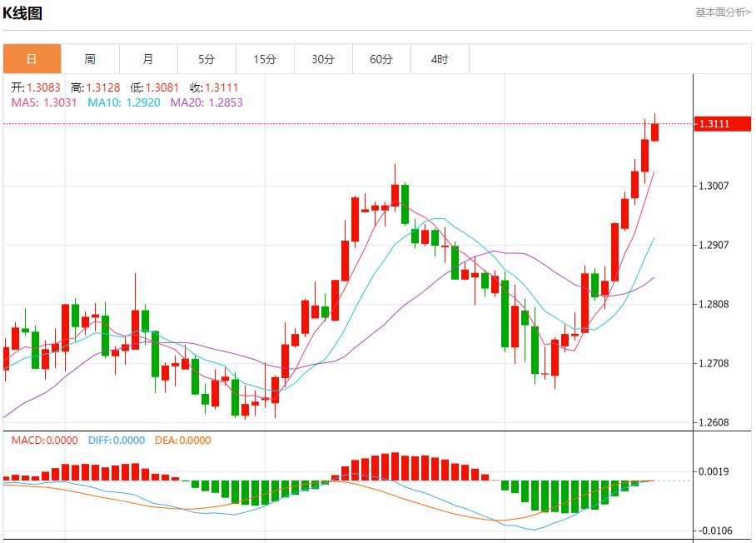The width and height of the screenshot is (756, 543).
Task: Select the 60分 interval tab
Action: [x=381, y=59]
